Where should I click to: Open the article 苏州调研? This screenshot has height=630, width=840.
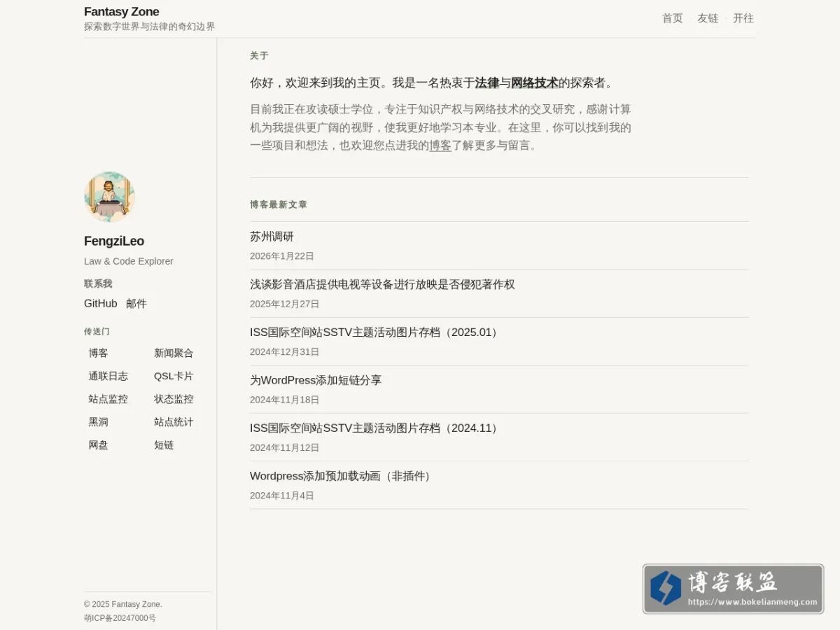click(272, 237)
